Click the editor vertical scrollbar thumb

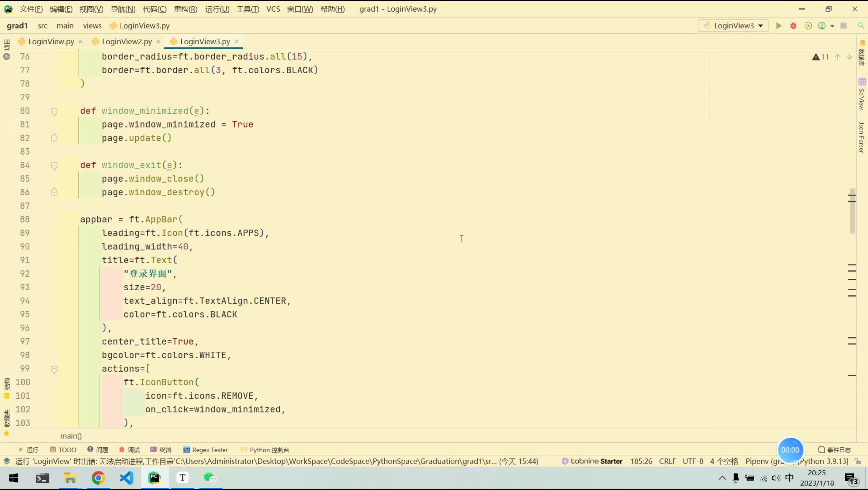[x=853, y=211]
